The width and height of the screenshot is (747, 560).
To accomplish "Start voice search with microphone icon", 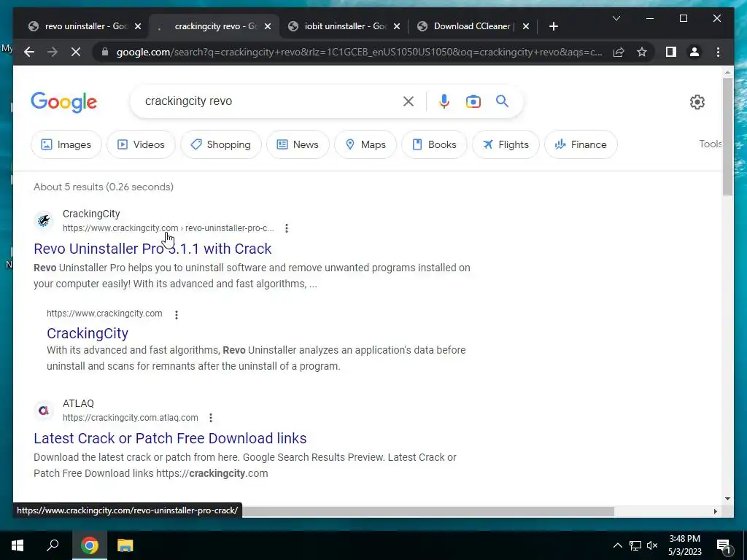I will click(x=444, y=101).
